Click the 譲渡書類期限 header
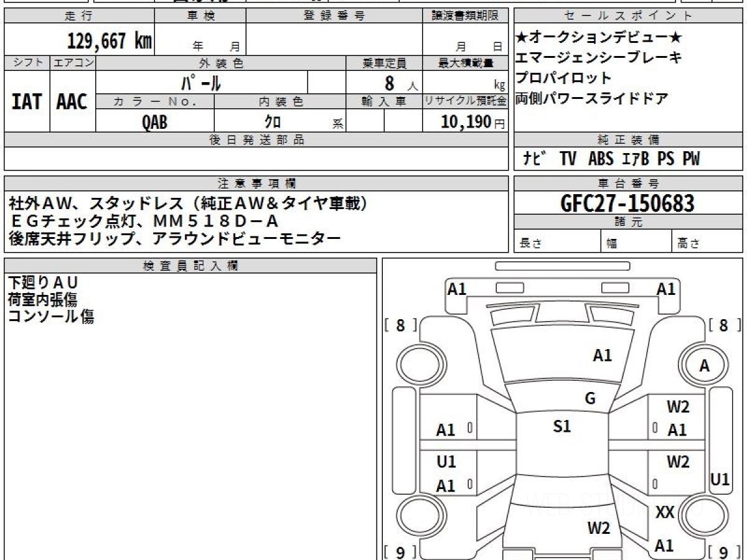This screenshot has width=747, height=560. point(465,16)
